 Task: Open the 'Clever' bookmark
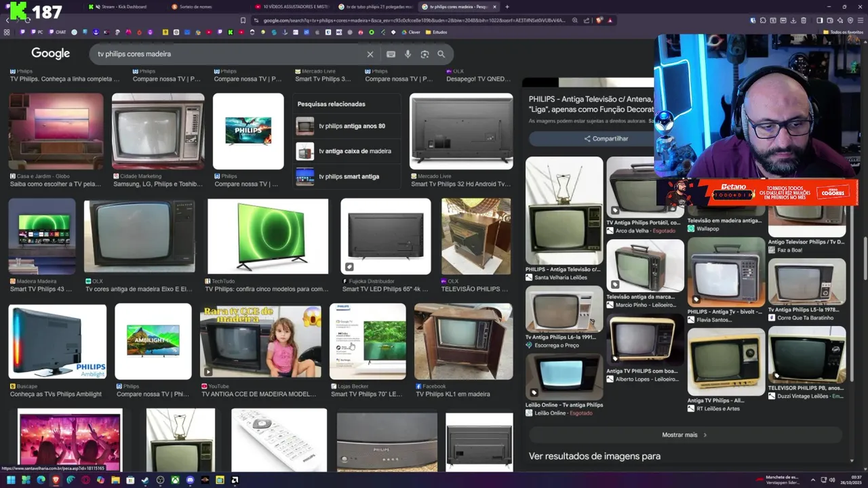point(410,32)
